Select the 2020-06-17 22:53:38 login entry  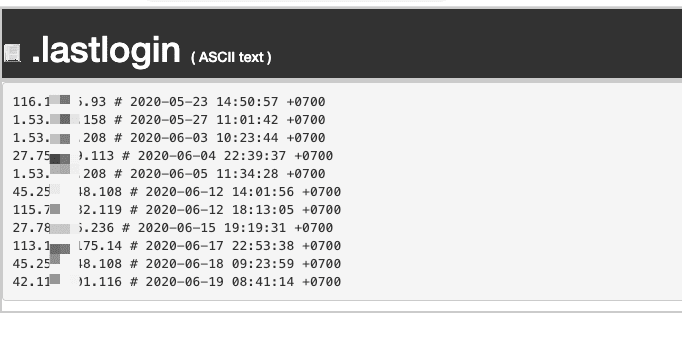(177, 246)
